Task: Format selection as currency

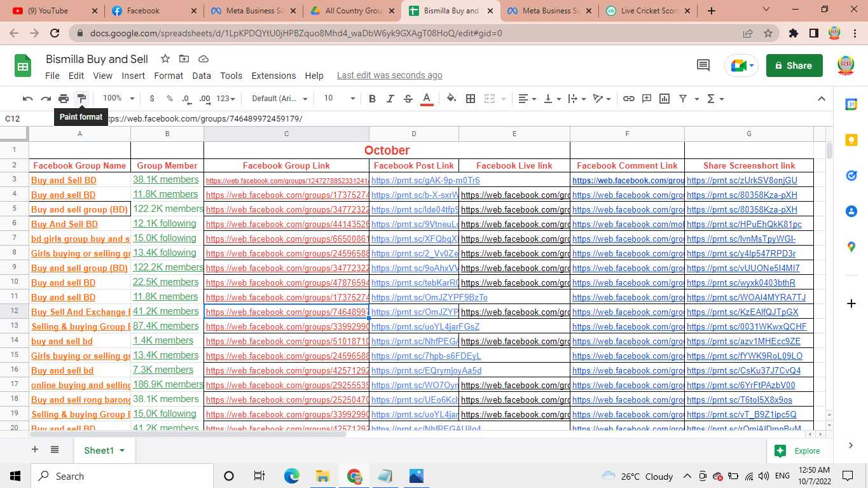Action: click(152, 99)
